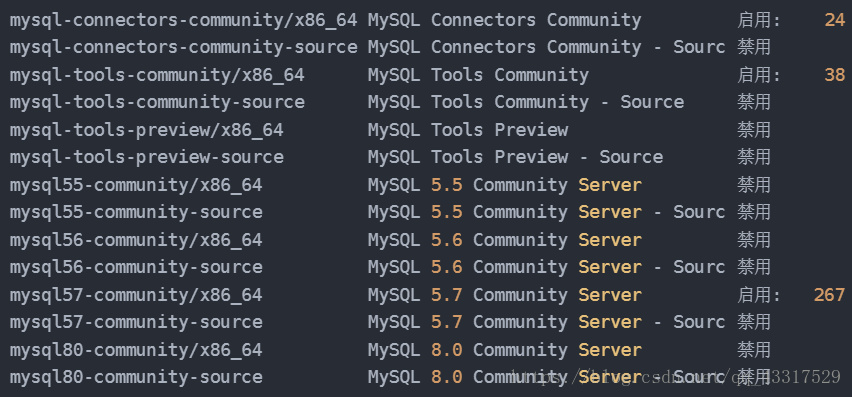Click repo id mysql55-community-source
The image size is (852, 397).
click(x=136, y=212)
